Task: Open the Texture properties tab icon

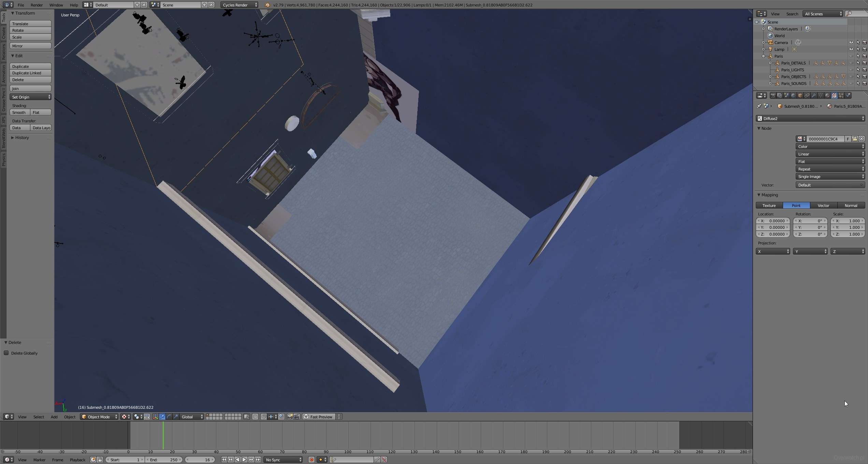Action: click(834, 96)
